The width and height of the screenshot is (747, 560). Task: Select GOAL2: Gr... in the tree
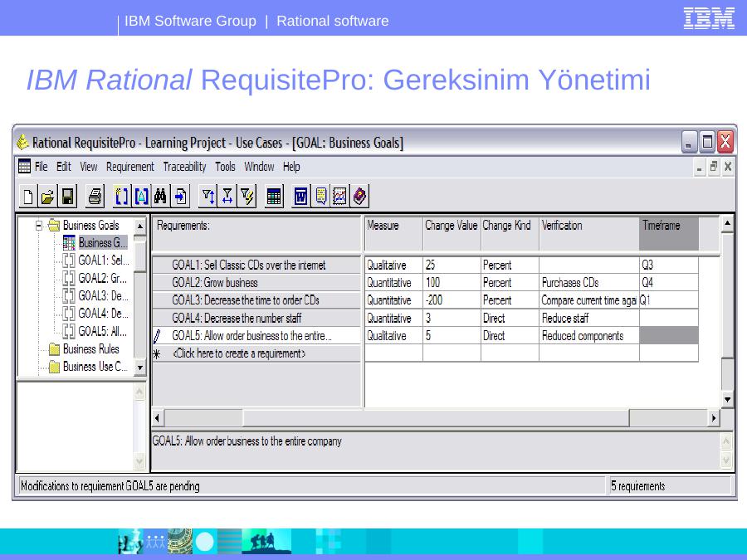point(95,278)
